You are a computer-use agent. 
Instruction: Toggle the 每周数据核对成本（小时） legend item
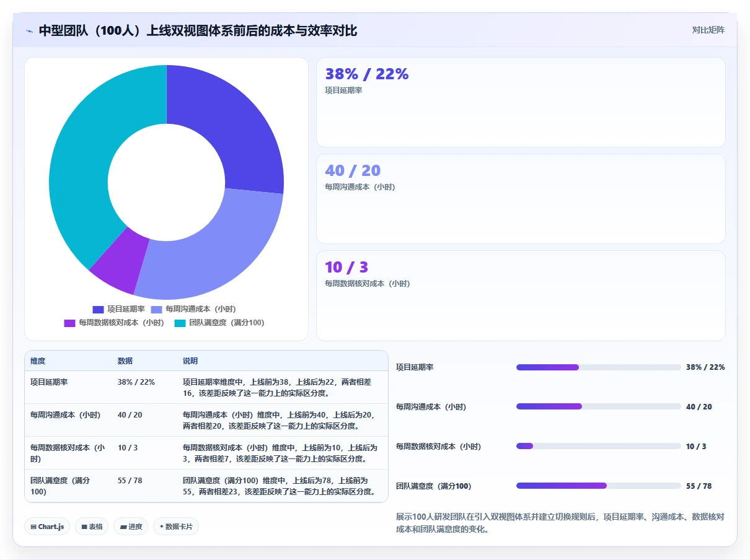pyautogui.click(x=114, y=323)
